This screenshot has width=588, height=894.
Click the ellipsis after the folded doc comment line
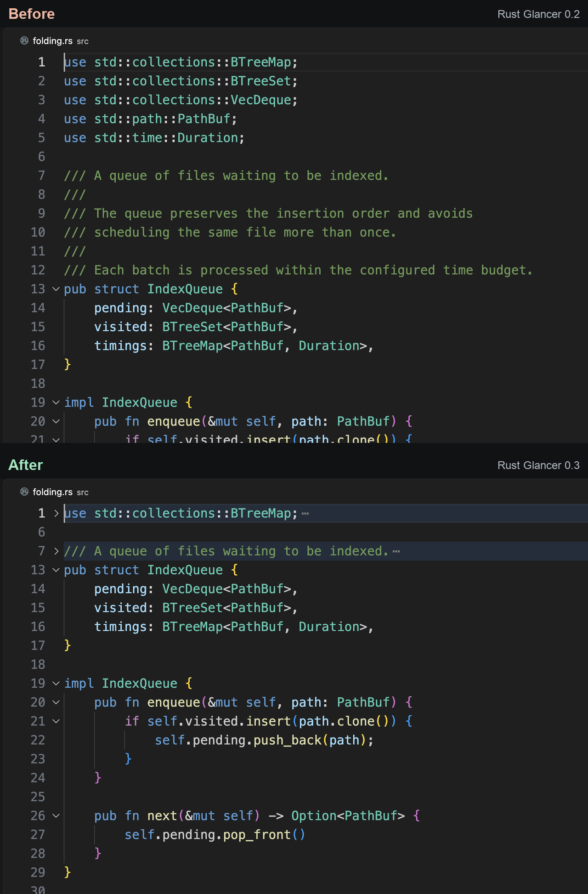[396, 551]
